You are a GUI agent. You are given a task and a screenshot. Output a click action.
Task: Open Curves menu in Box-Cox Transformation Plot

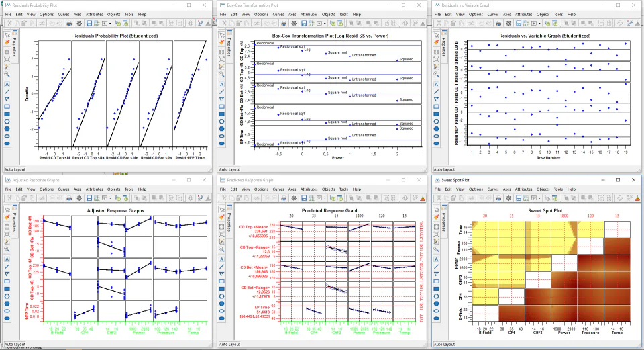278,14
